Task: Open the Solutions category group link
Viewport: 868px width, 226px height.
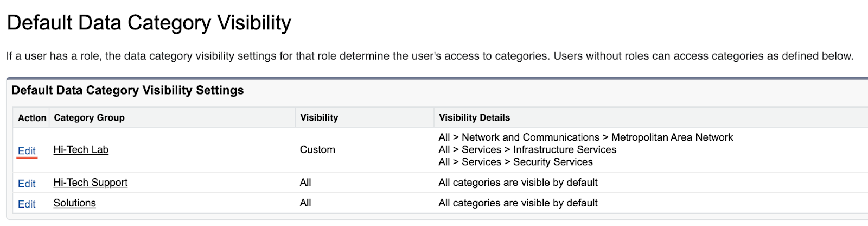Action: pos(74,203)
